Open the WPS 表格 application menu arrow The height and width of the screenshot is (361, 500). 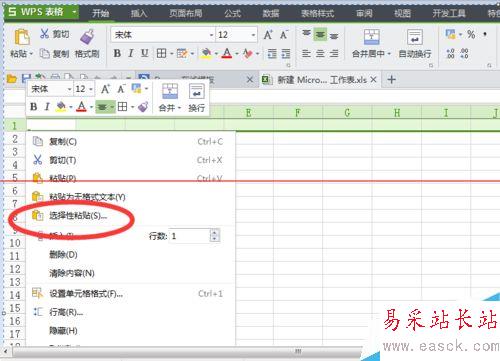point(75,12)
